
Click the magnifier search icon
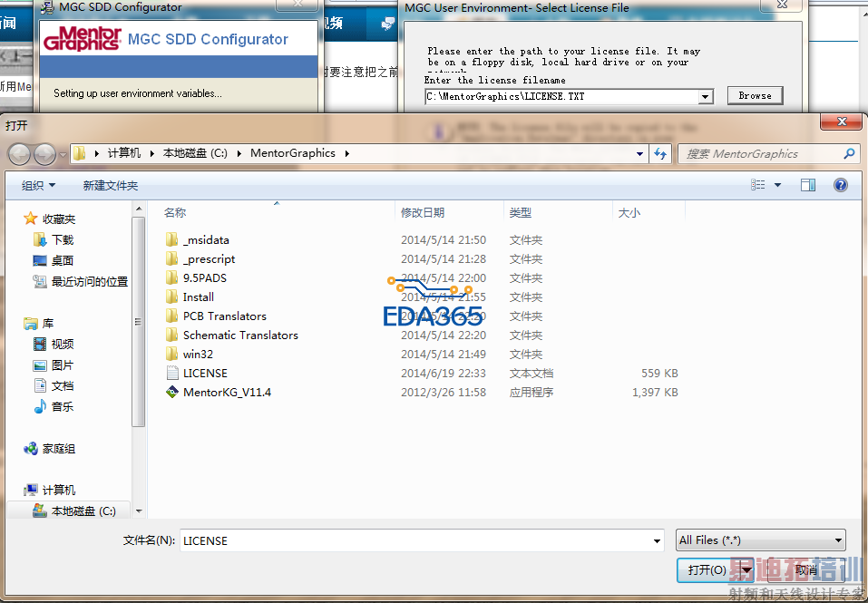point(849,154)
